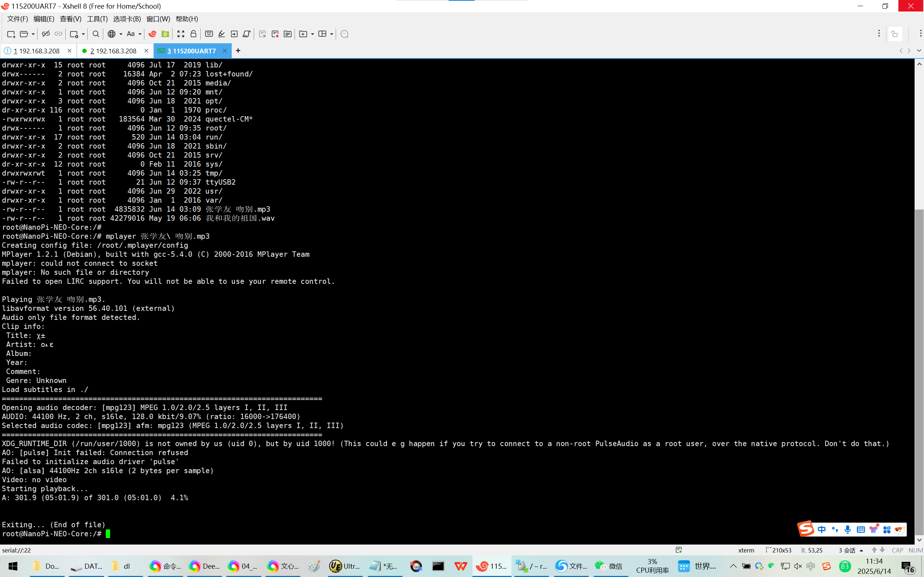Open the chat bubble help icon
Screen dimensions: 924x577
click(x=344, y=34)
